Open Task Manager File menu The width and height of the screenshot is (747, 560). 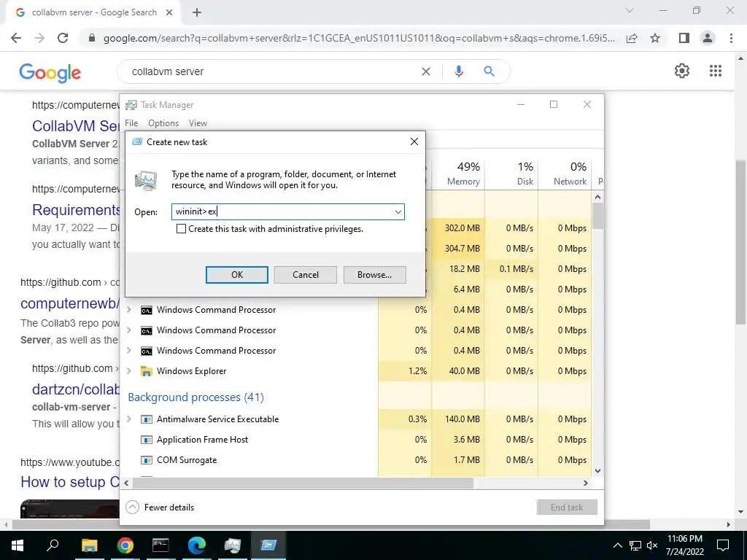pyautogui.click(x=131, y=123)
